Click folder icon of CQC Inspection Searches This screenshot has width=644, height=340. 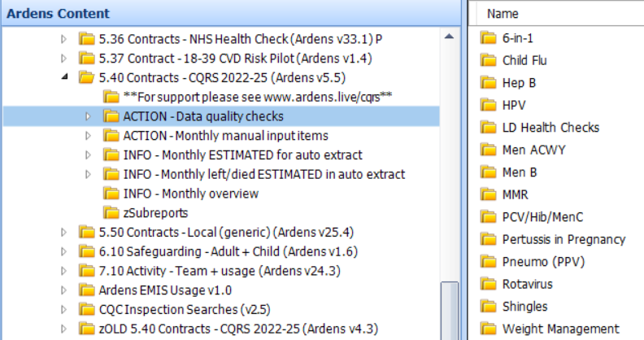pyautogui.click(x=87, y=309)
